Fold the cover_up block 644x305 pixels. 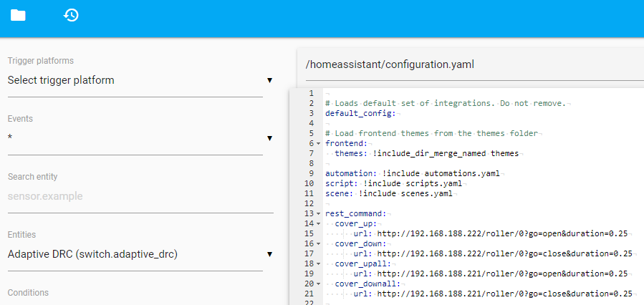[x=319, y=223]
